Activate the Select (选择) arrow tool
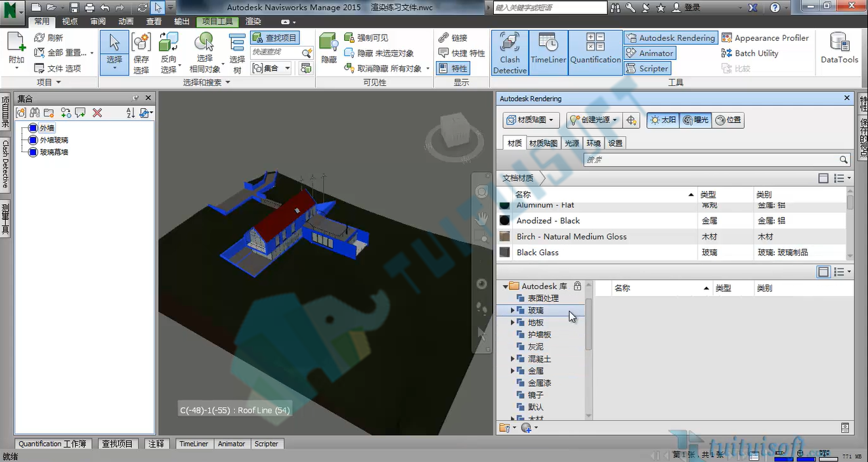The height and width of the screenshot is (462, 868). point(114,52)
